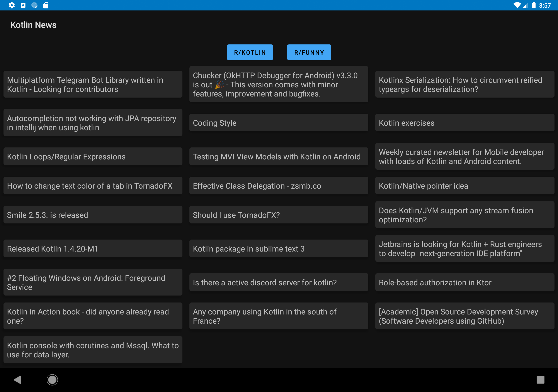
Task: Open the Kotlin exercises post
Action: coord(464,123)
